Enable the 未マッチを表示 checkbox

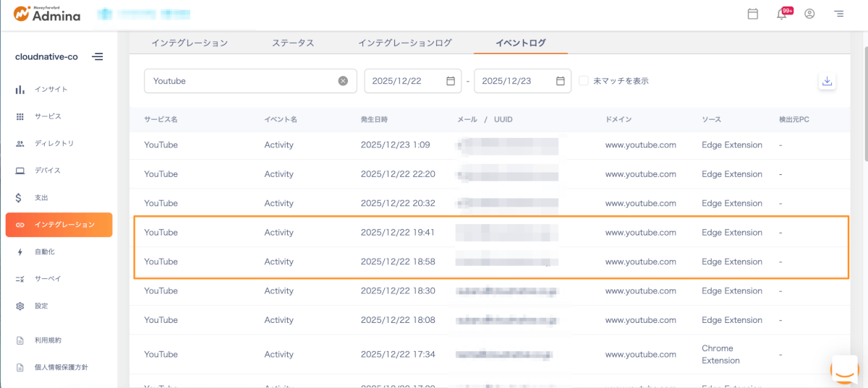(584, 81)
